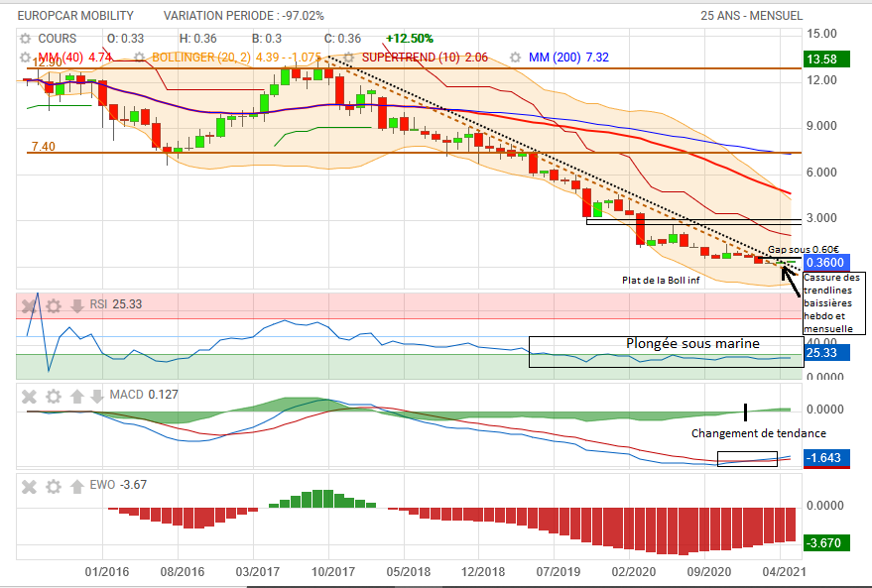The width and height of the screenshot is (872, 588).
Task: Move the MACD panel up
Action: pos(77,396)
